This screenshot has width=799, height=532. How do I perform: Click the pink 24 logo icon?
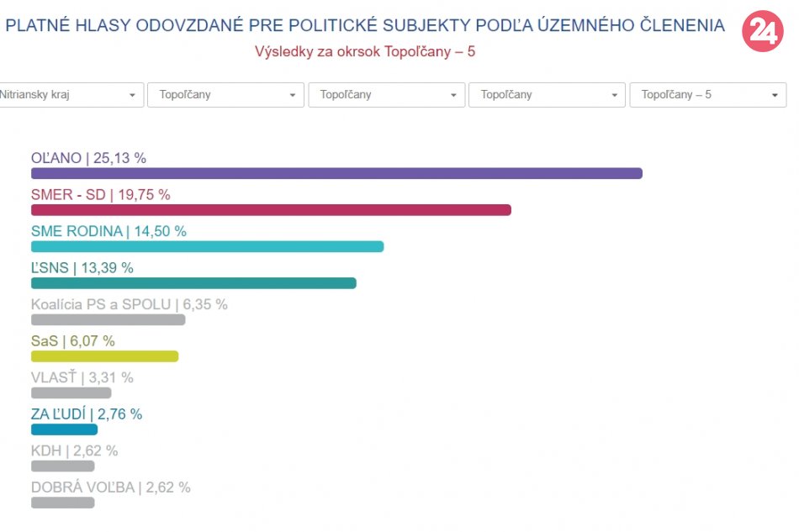click(762, 33)
